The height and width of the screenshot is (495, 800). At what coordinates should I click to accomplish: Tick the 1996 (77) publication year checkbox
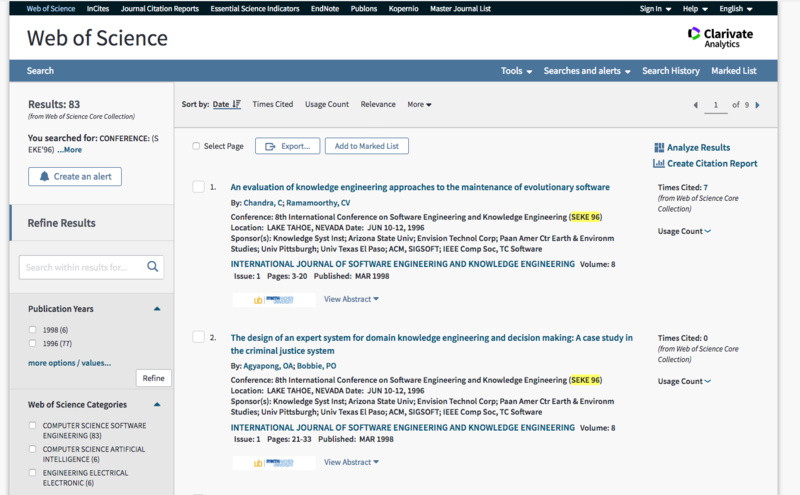(x=35, y=343)
